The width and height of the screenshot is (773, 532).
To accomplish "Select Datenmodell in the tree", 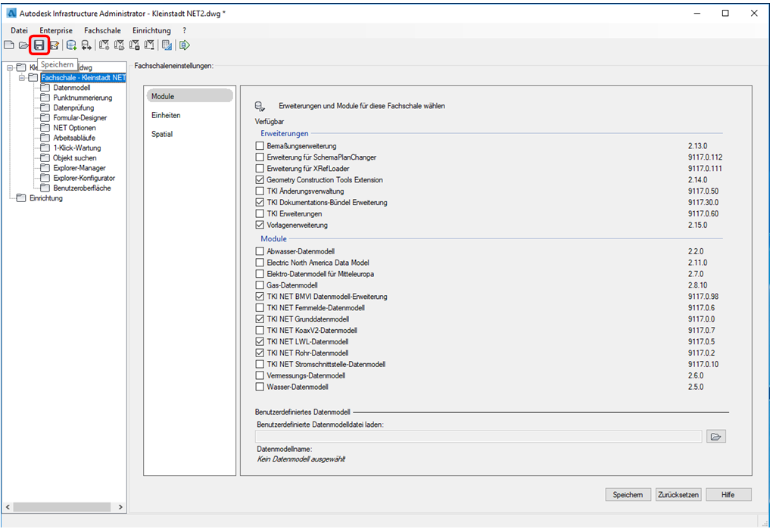I will 71,88.
